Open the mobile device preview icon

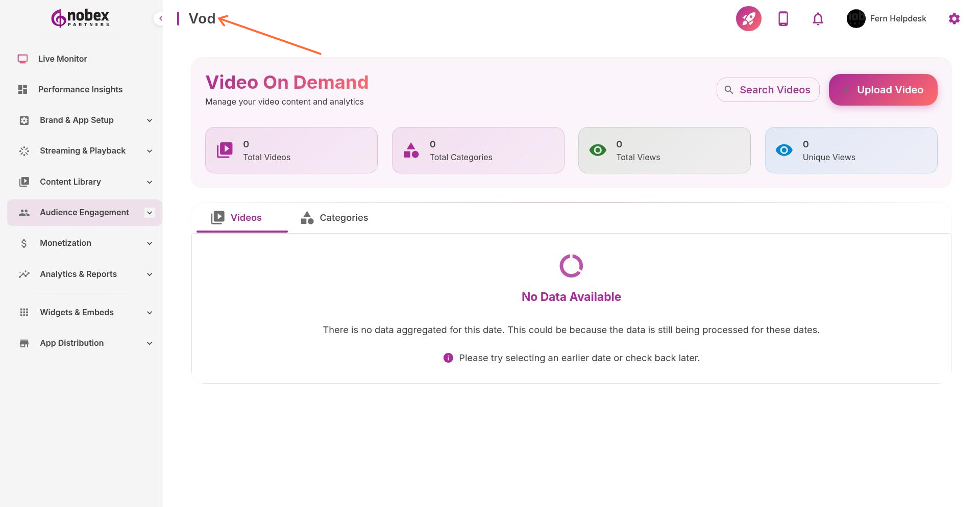(782, 18)
